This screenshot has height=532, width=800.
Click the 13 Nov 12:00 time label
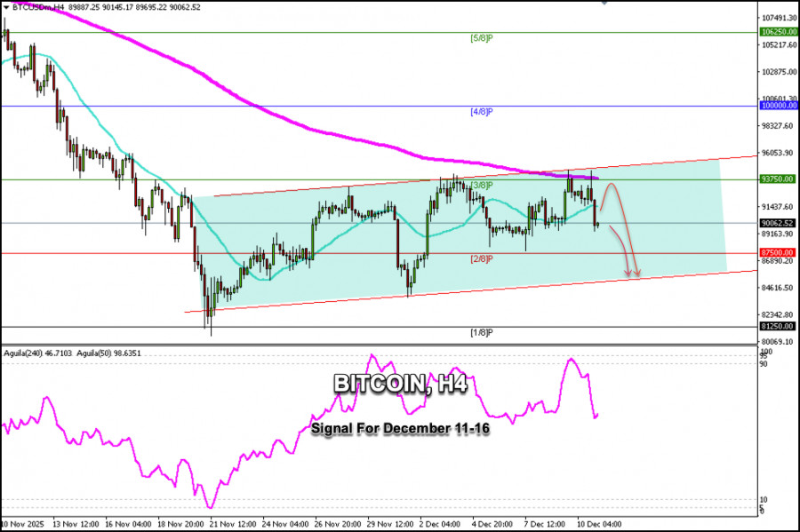tap(76, 524)
